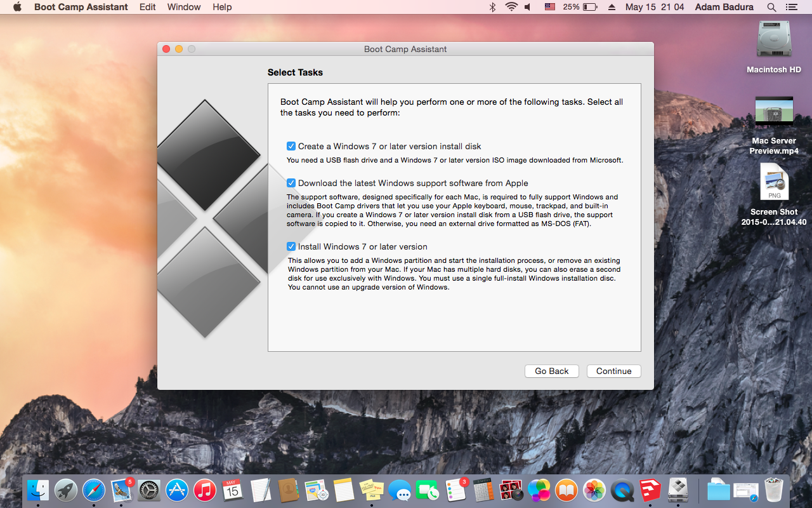Open Notes from the Dock

click(344, 490)
